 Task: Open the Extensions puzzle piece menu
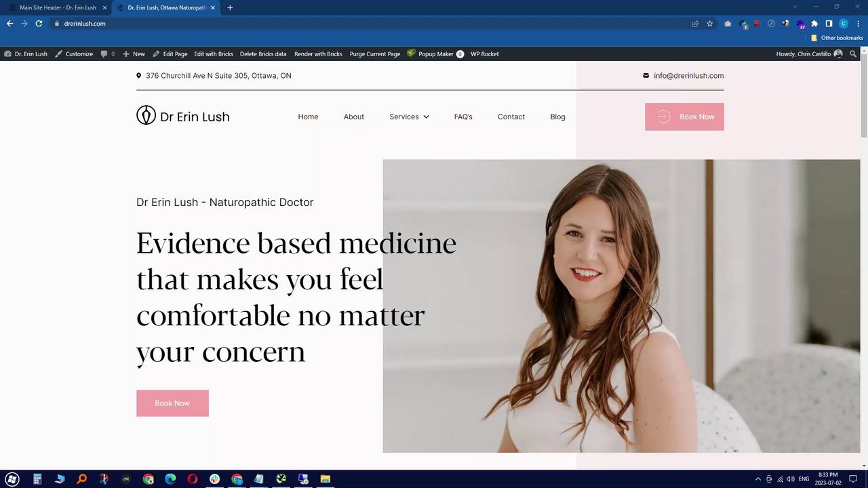click(x=814, y=24)
